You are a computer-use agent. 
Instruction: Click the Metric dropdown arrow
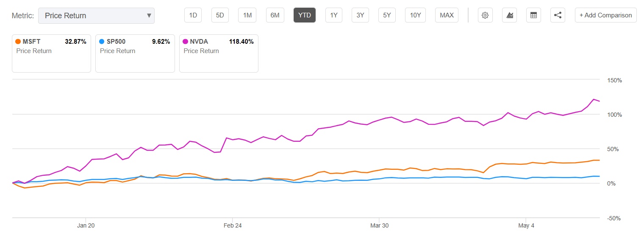pos(149,16)
